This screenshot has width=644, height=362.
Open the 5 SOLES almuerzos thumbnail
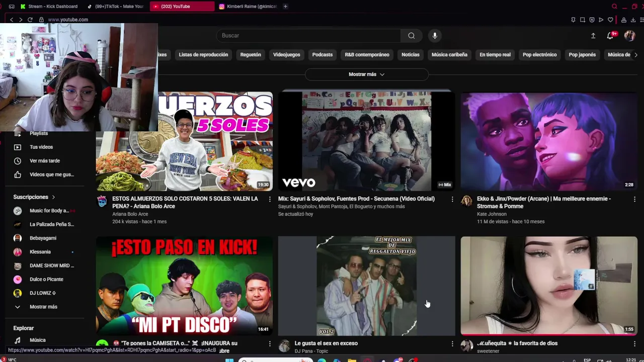pyautogui.click(x=184, y=141)
